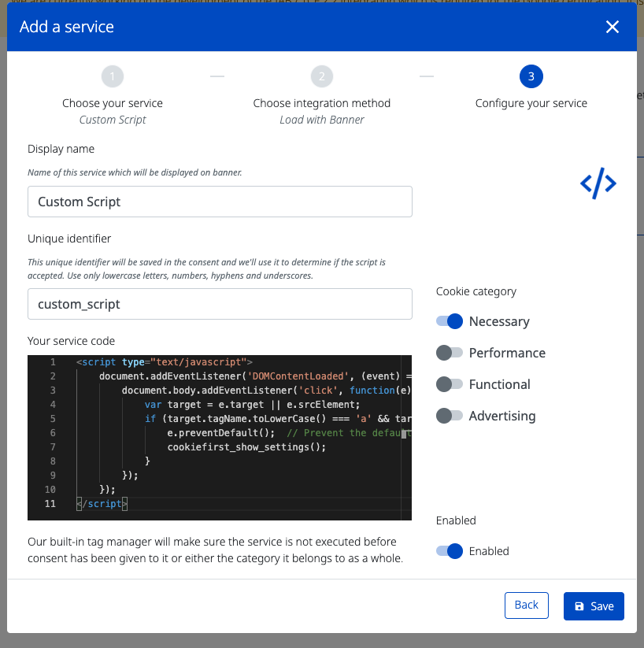644x648 pixels.
Task: Click the Back button
Action: pyautogui.click(x=526, y=605)
